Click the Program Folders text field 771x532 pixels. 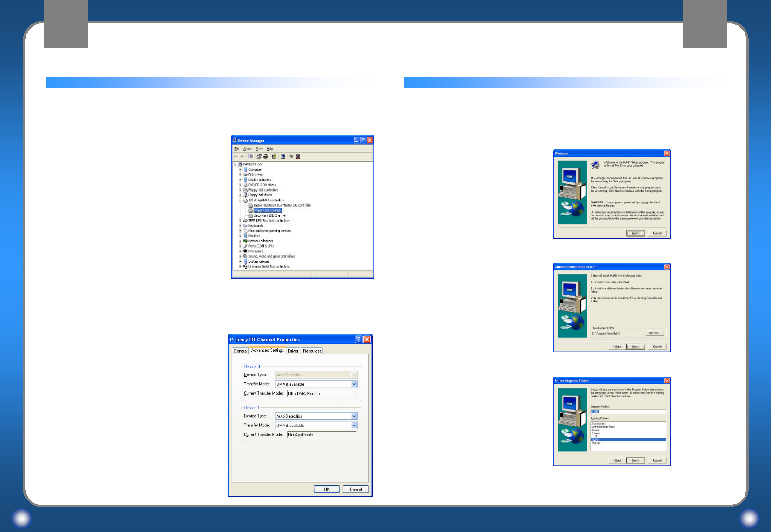(629, 412)
